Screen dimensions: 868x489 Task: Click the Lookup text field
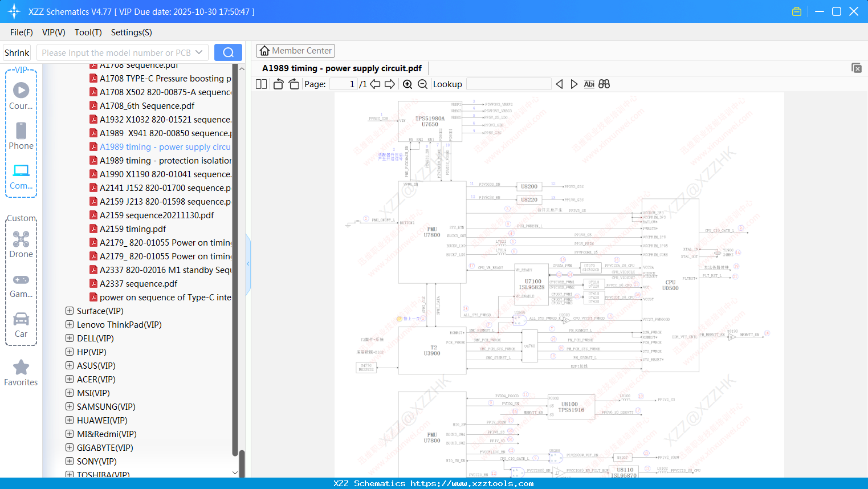pyautogui.click(x=509, y=84)
